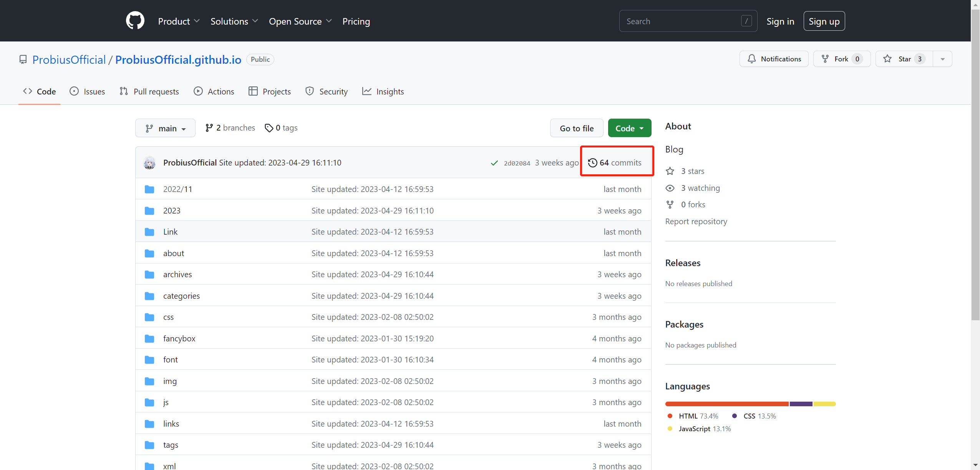The height and width of the screenshot is (470, 980).
Task: Click the 0 tags icon link
Action: (281, 128)
